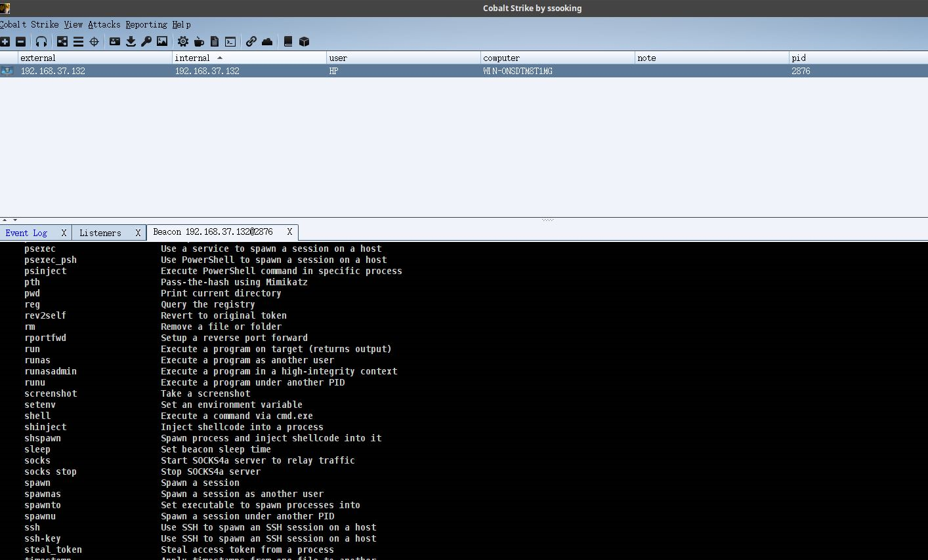Click the rportfwd command text
The image size is (928, 560).
[x=45, y=338]
